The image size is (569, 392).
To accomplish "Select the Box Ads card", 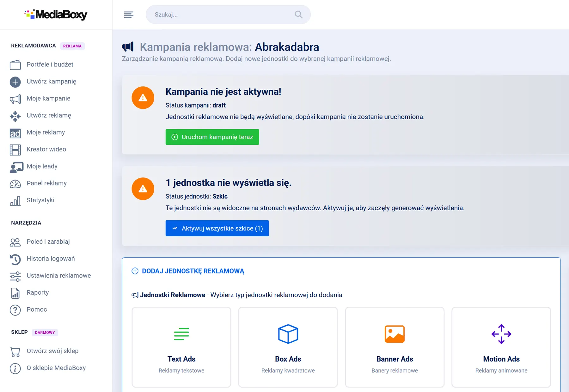I will (x=288, y=347).
